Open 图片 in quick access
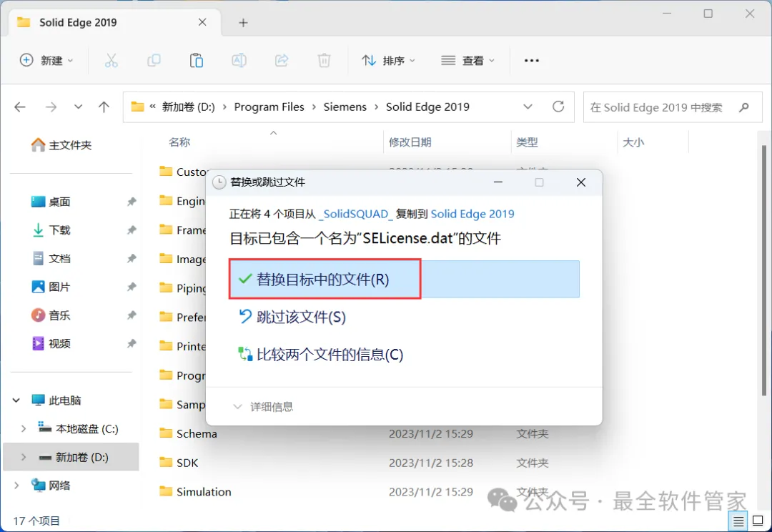The width and height of the screenshot is (772, 532). 51,287
